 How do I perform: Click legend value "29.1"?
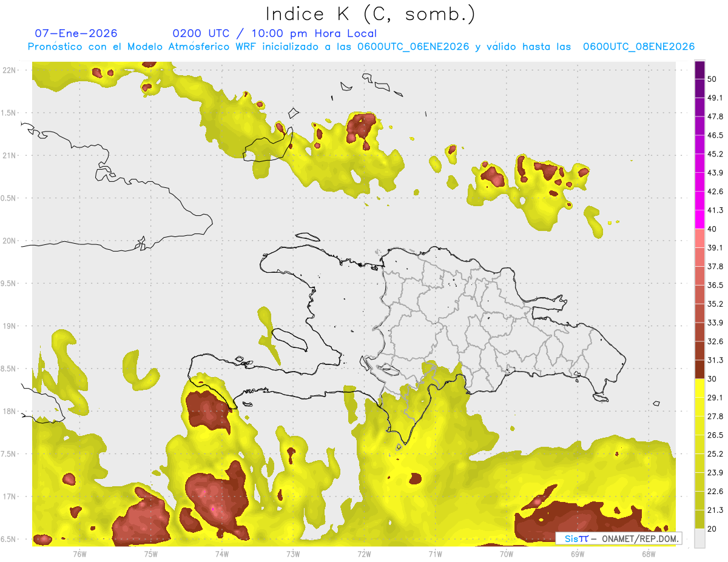click(x=715, y=397)
